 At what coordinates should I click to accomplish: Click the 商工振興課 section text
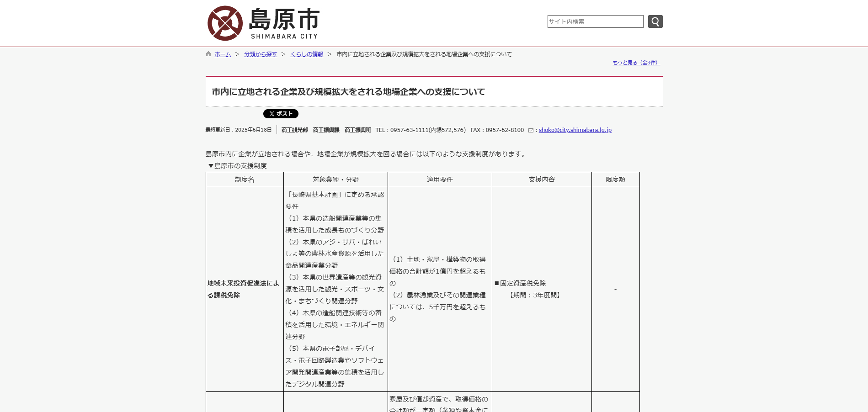pyautogui.click(x=326, y=130)
